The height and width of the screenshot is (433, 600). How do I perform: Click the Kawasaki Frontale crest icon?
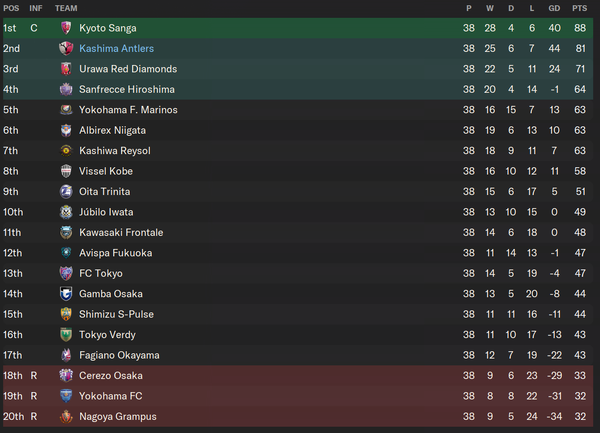[66, 233]
